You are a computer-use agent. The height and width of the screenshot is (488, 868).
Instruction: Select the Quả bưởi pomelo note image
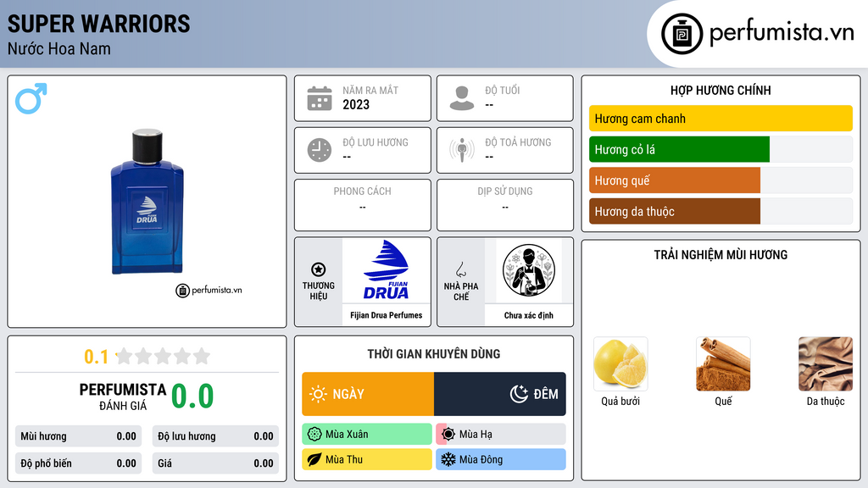click(620, 364)
